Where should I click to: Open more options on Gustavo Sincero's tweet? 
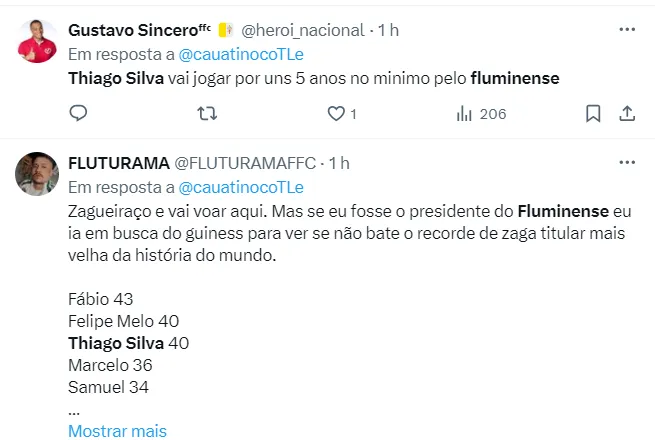point(627,30)
